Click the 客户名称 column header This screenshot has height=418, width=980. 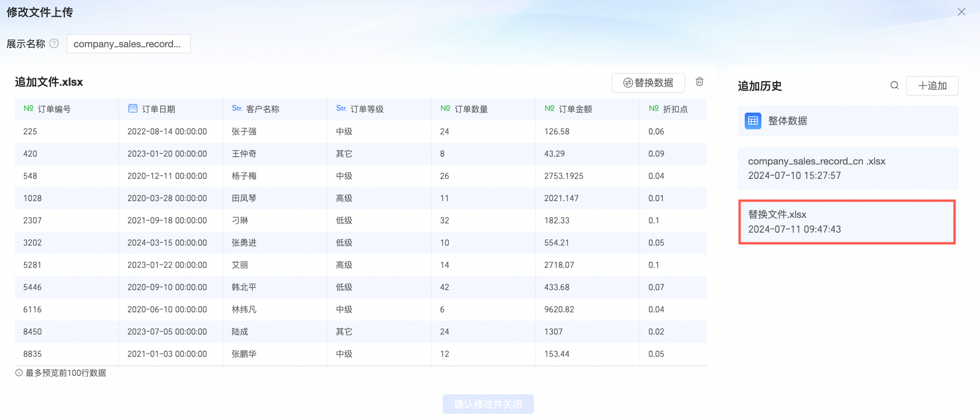pyautogui.click(x=275, y=109)
